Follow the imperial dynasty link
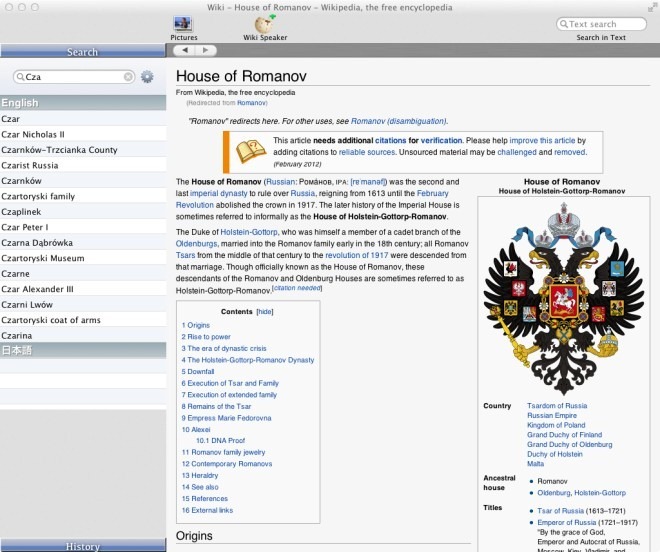 click(x=218, y=193)
